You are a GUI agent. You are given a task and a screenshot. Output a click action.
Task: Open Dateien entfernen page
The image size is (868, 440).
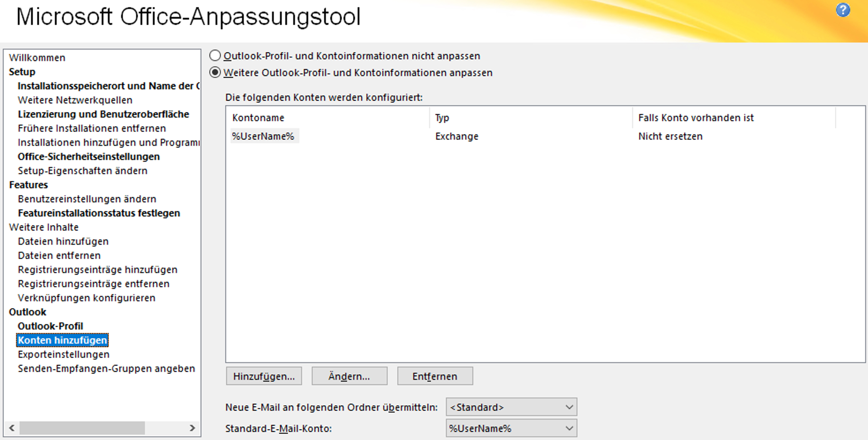pos(59,255)
